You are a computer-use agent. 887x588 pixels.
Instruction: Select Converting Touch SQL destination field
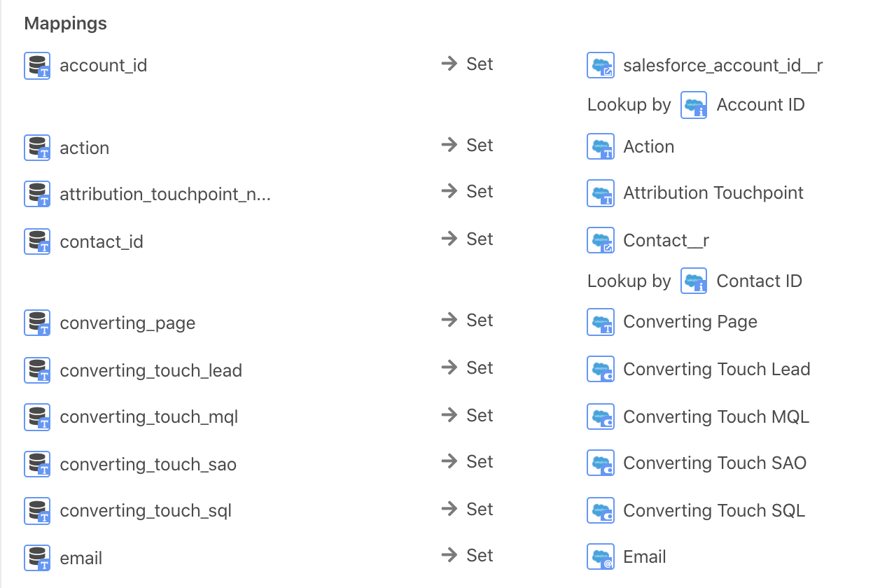(714, 511)
